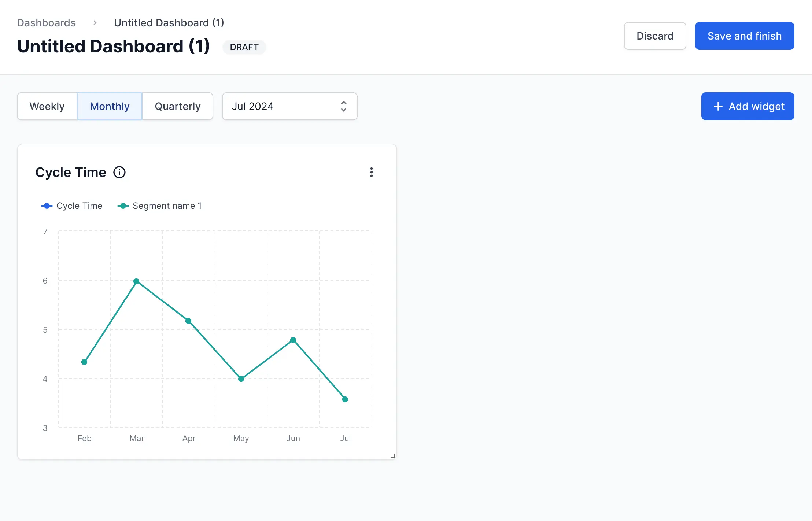Go to Dashboards breadcrumb link
The width and height of the screenshot is (812, 521).
point(46,23)
